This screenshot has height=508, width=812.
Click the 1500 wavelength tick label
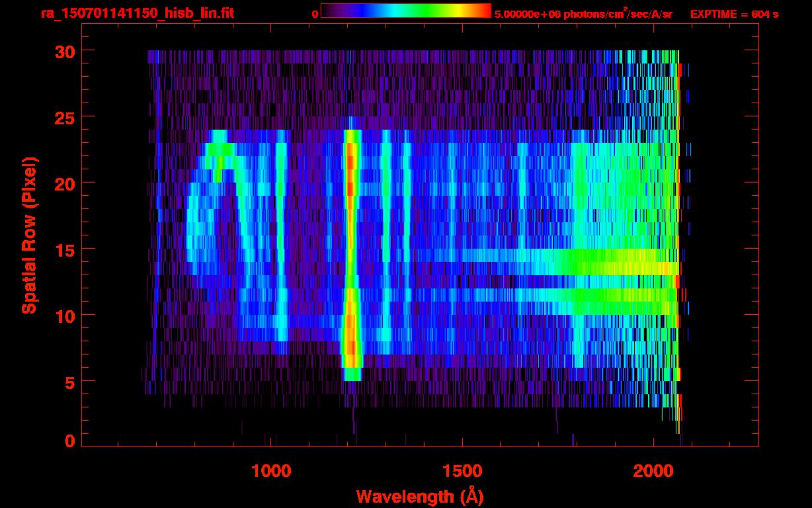pos(462,470)
